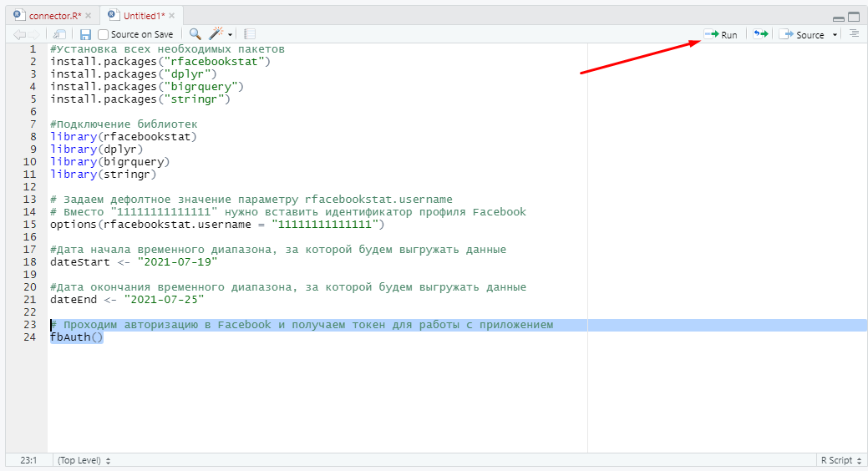Open the R Script file type selector

point(840,460)
